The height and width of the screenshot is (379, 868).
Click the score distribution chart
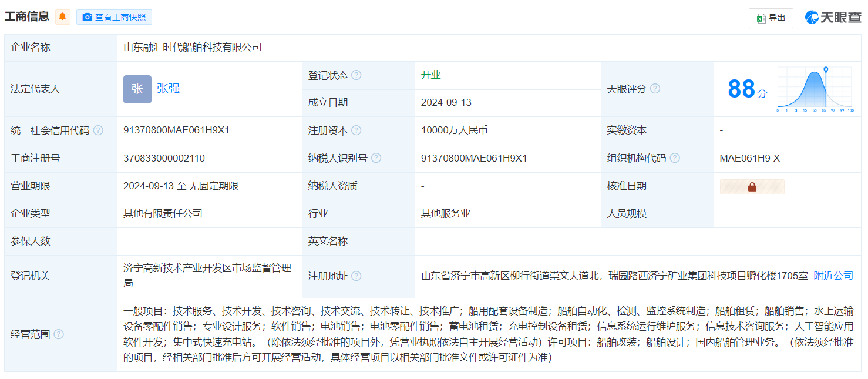(815, 89)
